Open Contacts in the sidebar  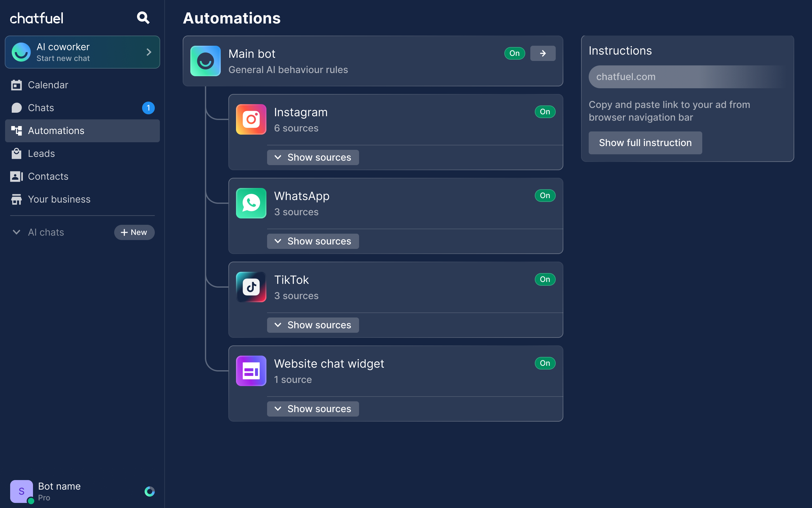[x=82, y=177]
